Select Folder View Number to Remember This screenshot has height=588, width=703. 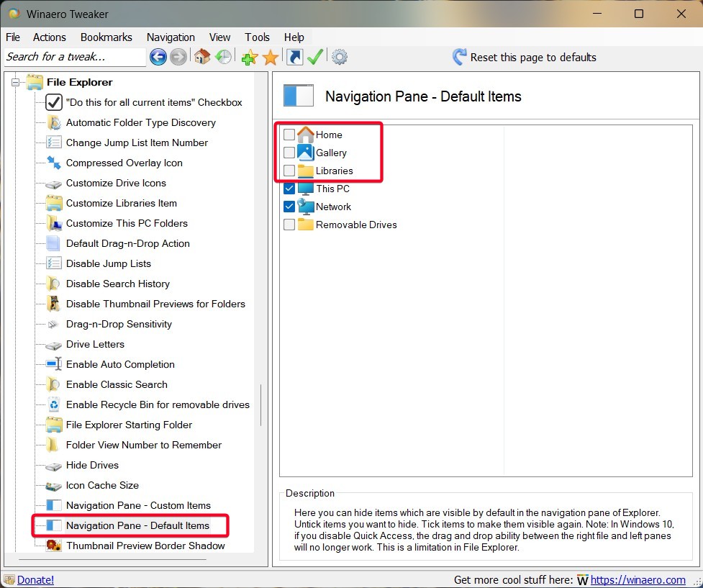[143, 445]
